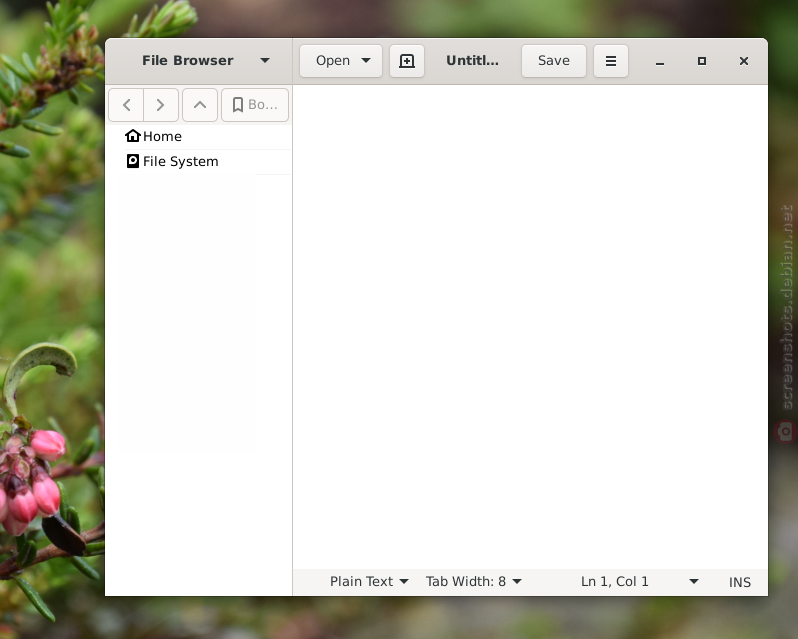Go forward in file browser history
This screenshot has width=798, height=639.
(x=161, y=105)
